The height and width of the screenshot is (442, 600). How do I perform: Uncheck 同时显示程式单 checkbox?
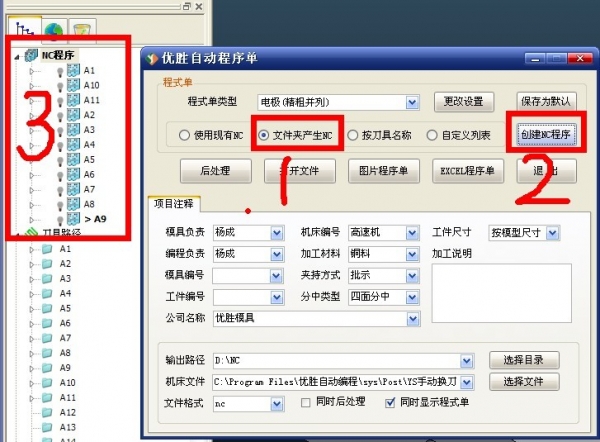tap(390, 403)
